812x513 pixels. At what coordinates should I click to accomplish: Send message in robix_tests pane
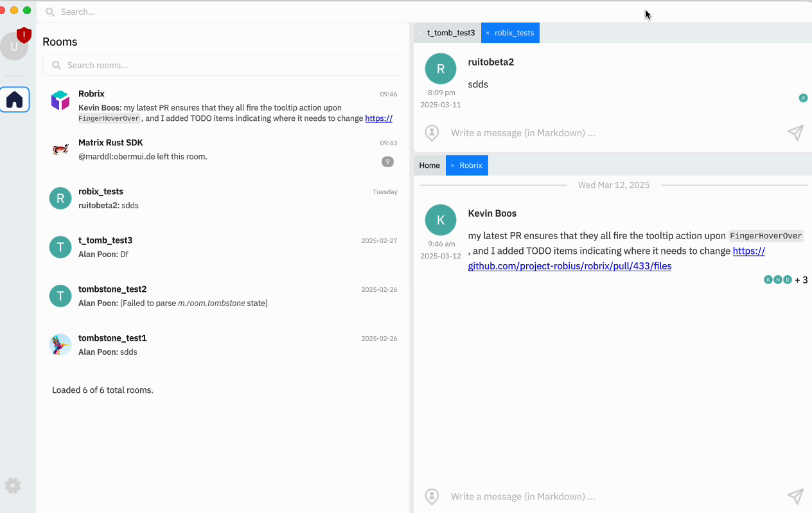(795, 132)
